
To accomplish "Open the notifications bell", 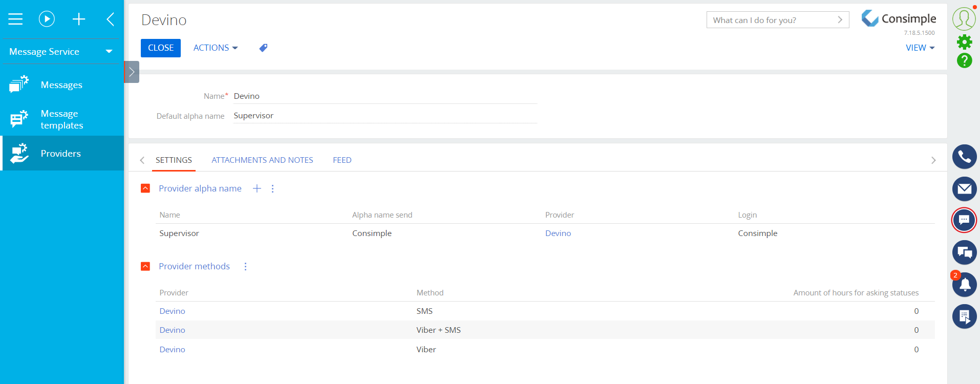I will coord(965,285).
